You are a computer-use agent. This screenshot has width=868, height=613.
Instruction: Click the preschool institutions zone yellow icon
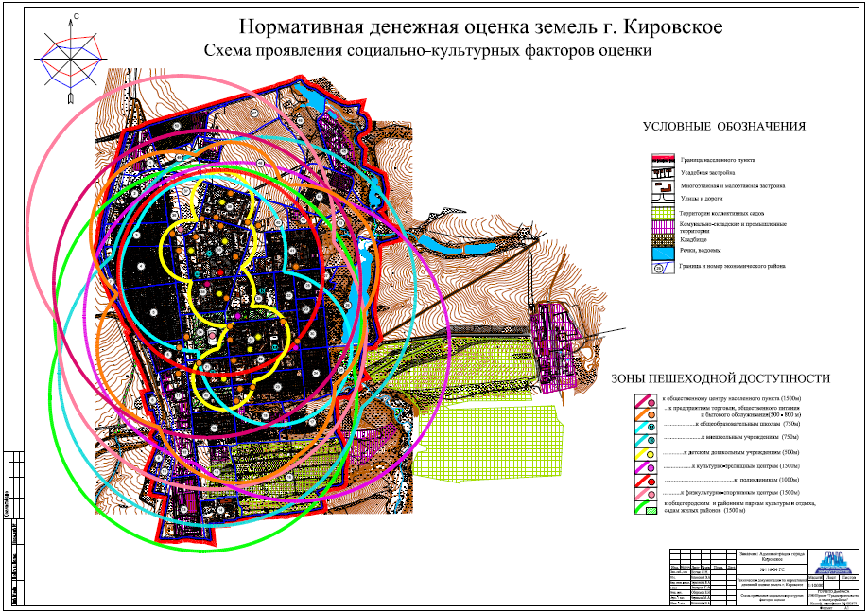[x=651, y=454]
